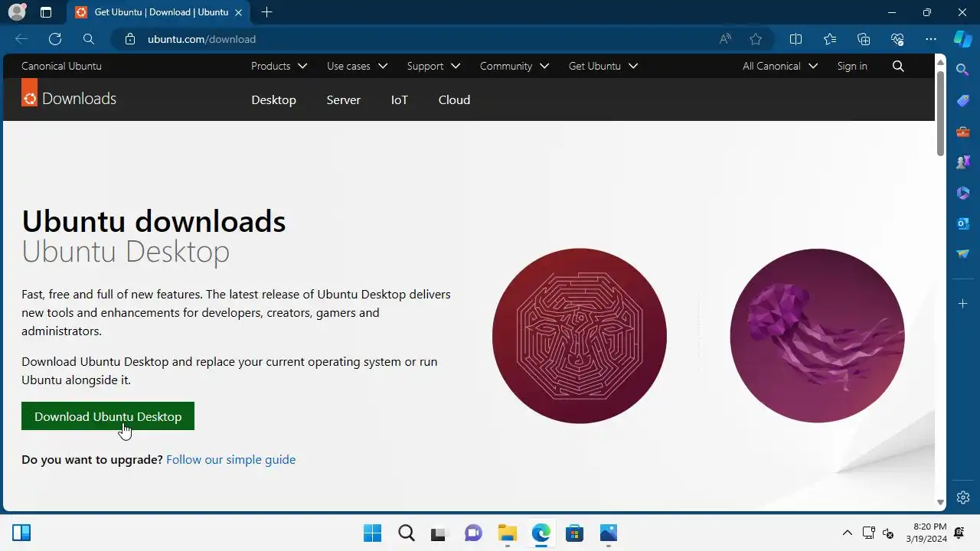Expand the Get Ubuntu dropdown
980x551 pixels.
pos(603,66)
